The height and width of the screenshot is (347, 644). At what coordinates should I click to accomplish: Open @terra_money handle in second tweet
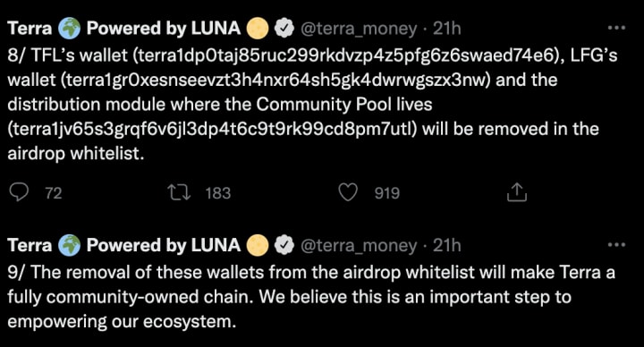coord(359,246)
